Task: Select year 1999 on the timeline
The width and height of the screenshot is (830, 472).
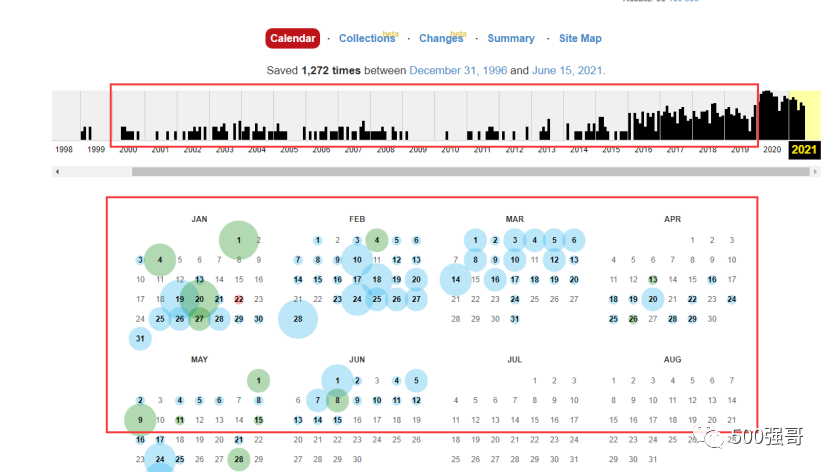Action: tap(96, 149)
